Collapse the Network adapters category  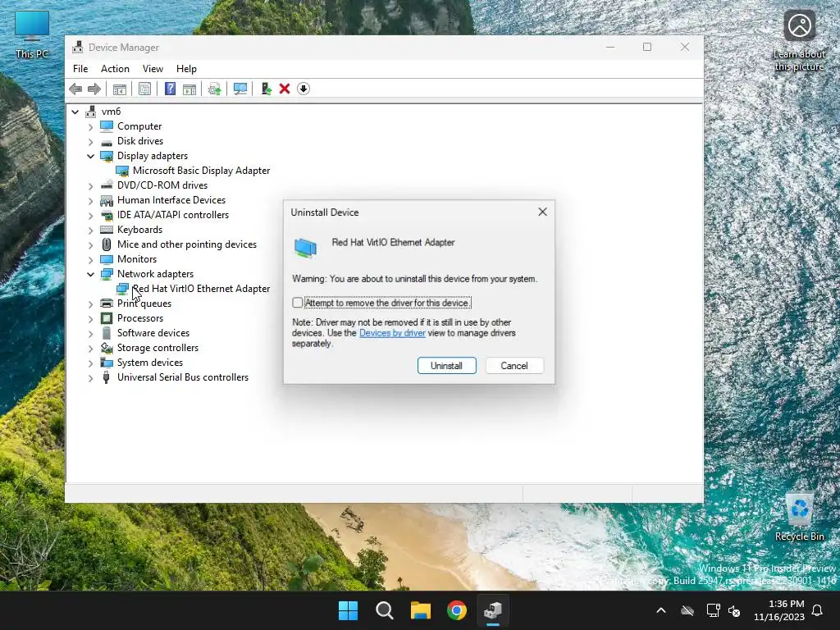(x=90, y=274)
